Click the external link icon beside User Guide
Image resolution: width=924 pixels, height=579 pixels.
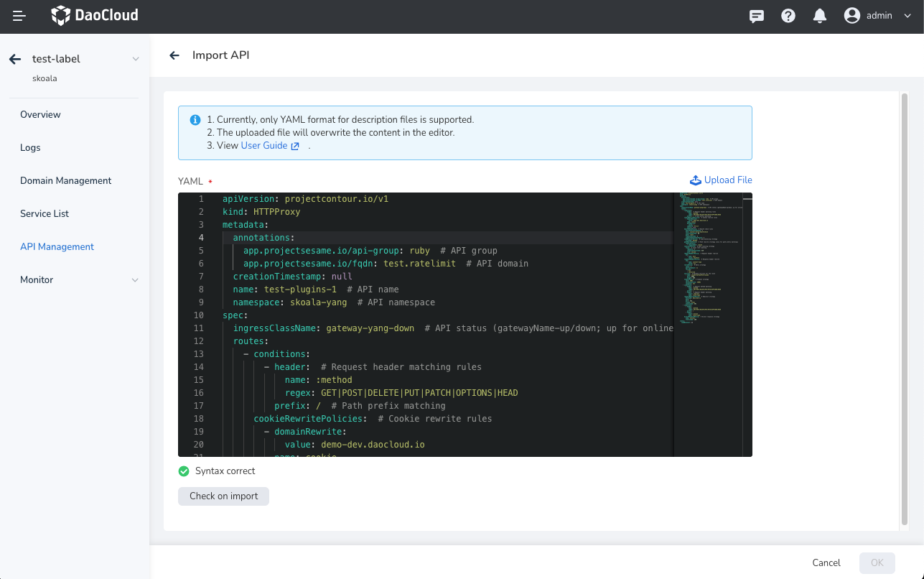pos(296,145)
